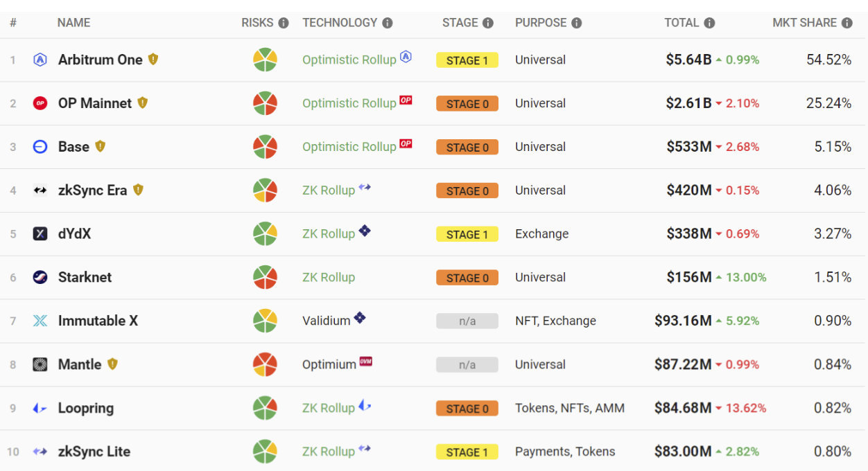
Task: Click Arbitrum One's Optimistic Rollup link
Action: 349,60
